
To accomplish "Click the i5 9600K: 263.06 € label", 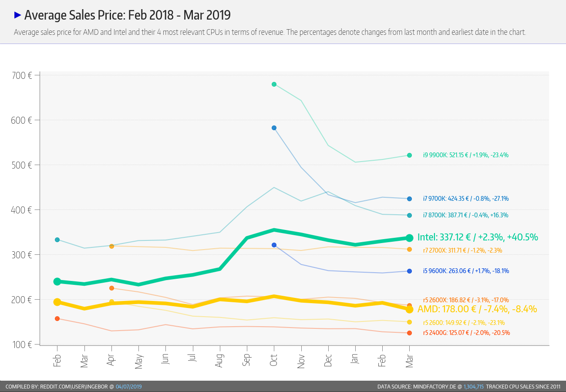I will (x=465, y=271).
